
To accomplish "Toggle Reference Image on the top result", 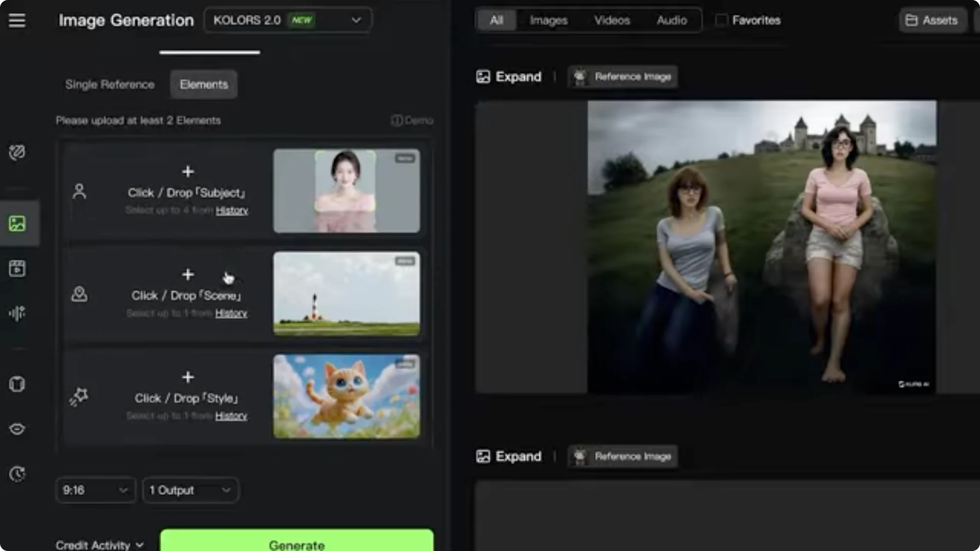I will click(x=622, y=77).
